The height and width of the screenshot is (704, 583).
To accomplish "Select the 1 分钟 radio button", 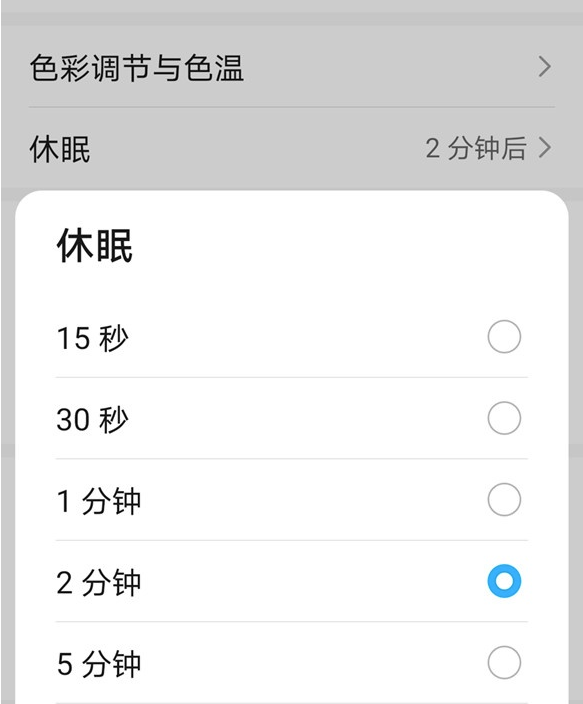I will 504,499.
